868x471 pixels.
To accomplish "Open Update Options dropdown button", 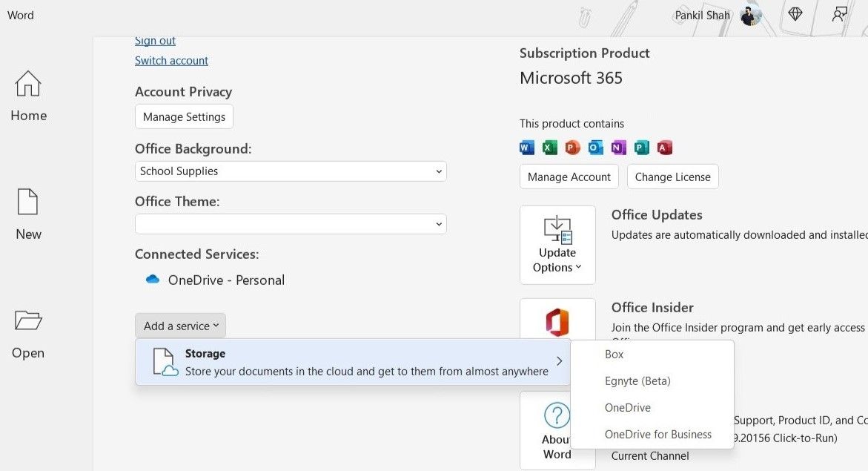I will coord(557,245).
